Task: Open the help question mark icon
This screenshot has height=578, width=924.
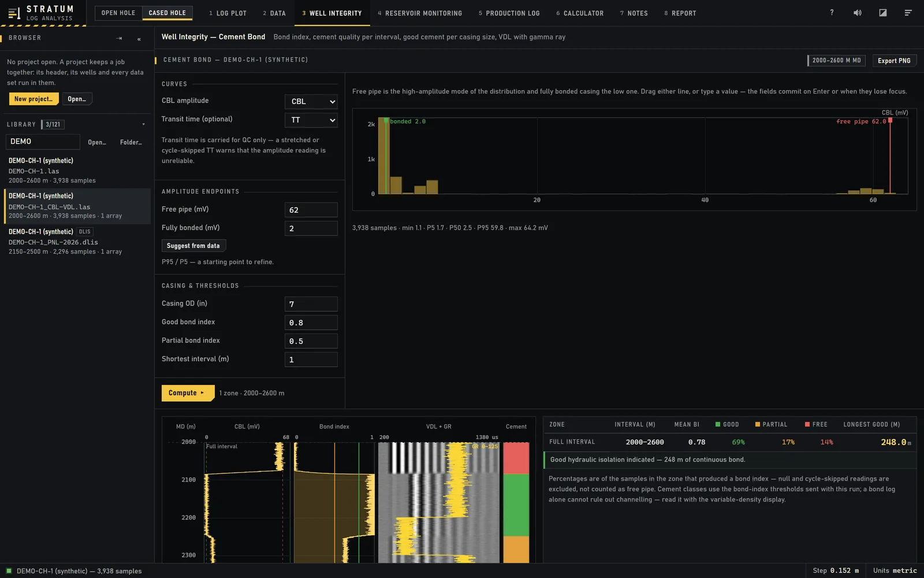Action: 832,13
